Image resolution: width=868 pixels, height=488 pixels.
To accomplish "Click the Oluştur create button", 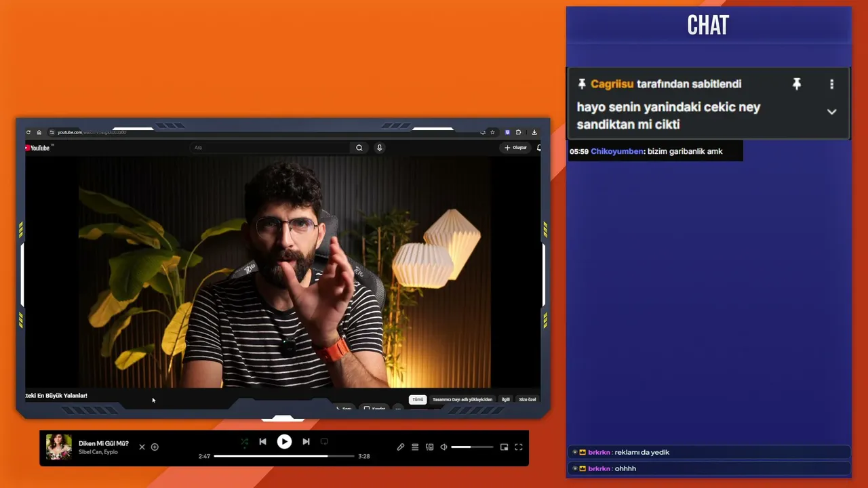I will tap(515, 148).
